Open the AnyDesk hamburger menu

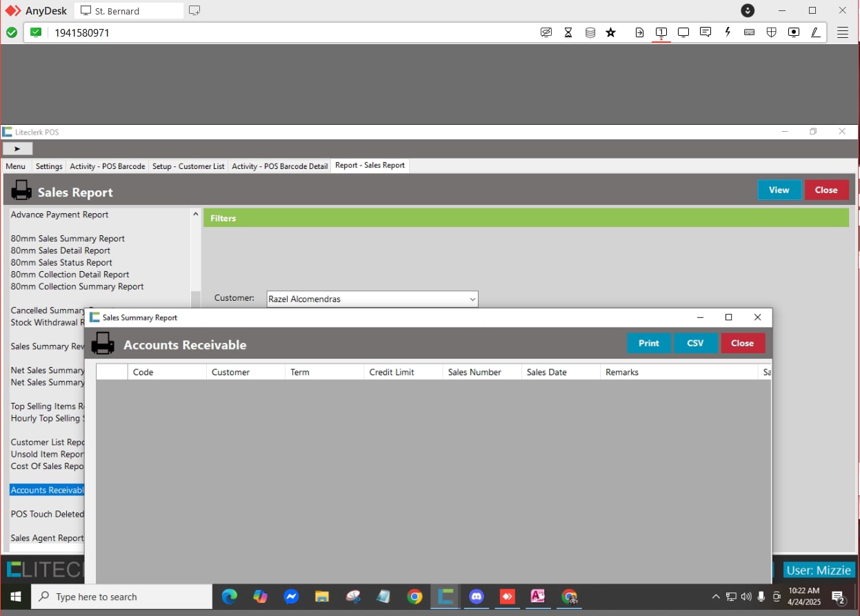point(843,32)
